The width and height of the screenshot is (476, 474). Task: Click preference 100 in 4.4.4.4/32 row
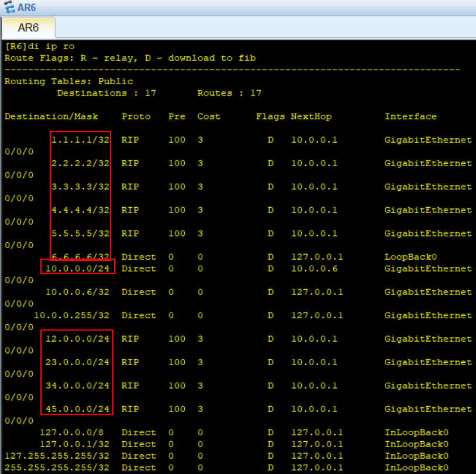pos(177,210)
